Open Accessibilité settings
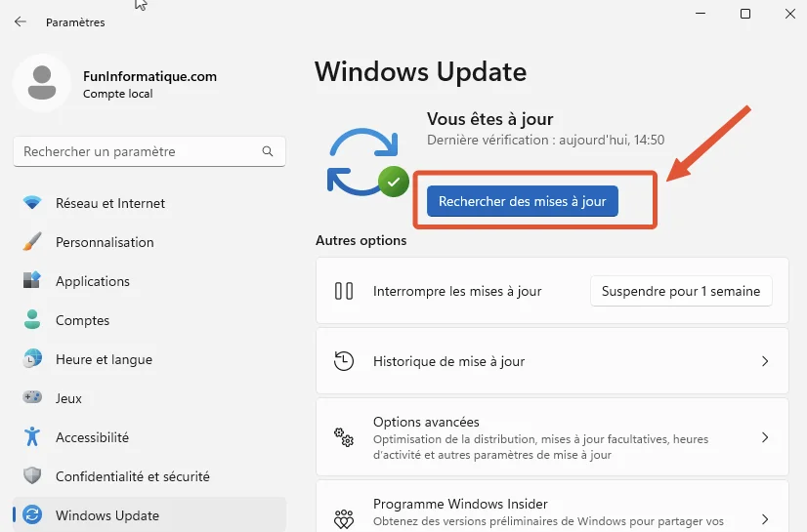This screenshot has width=807, height=532. point(149,437)
